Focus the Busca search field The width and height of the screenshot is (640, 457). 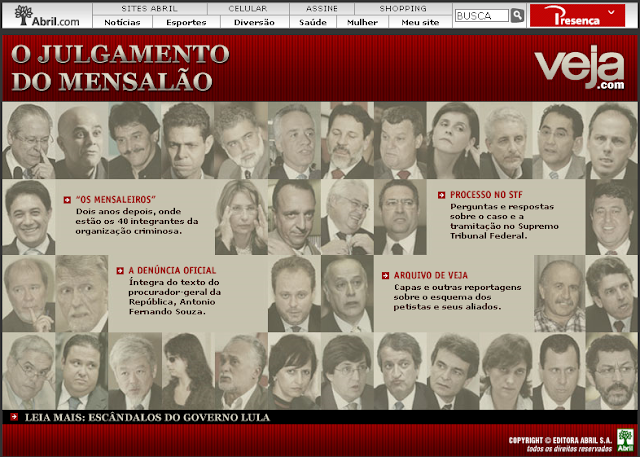482,16
